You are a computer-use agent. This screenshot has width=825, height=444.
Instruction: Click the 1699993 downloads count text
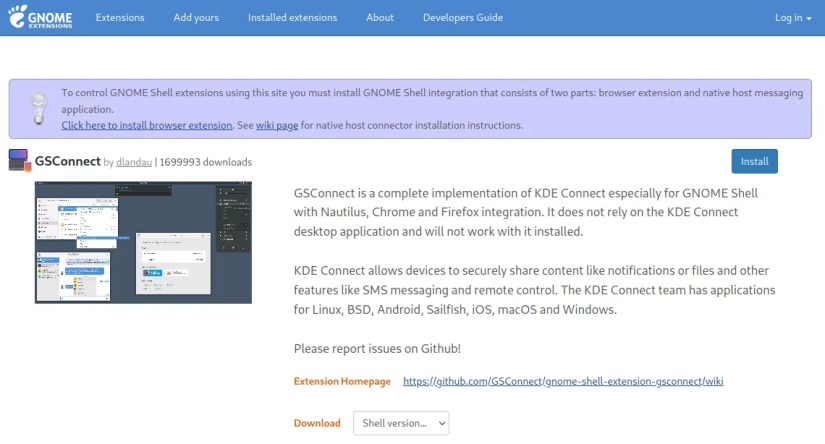coord(206,162)
